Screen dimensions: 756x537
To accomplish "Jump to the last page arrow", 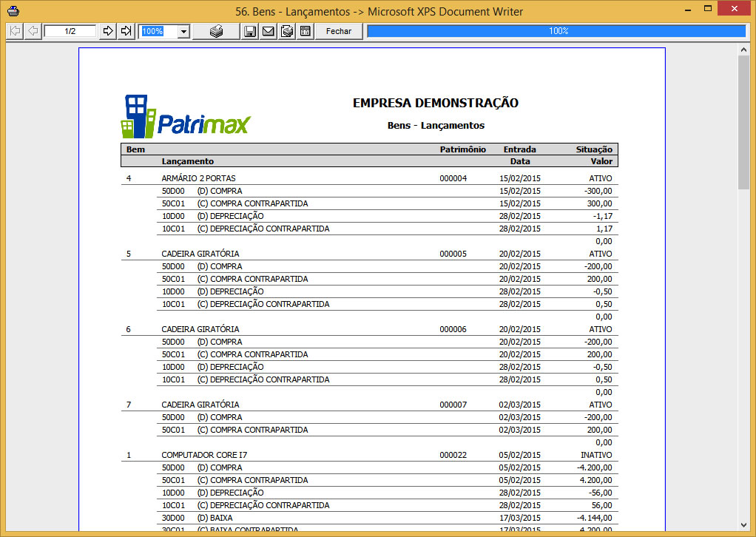I will coord(126,31).
